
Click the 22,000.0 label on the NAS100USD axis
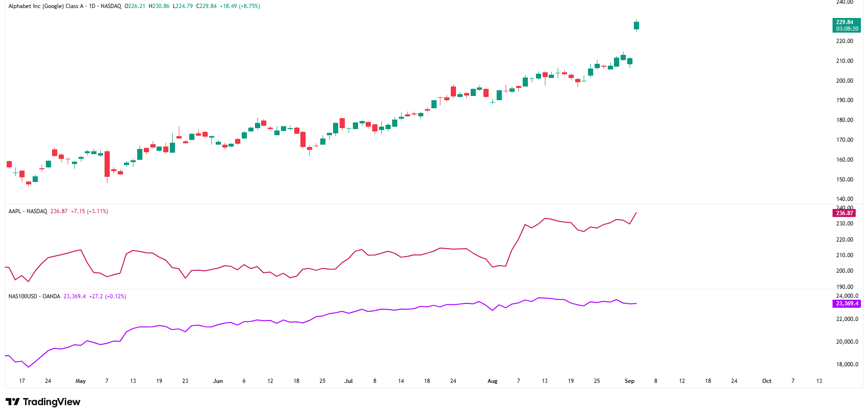(847, 319)
